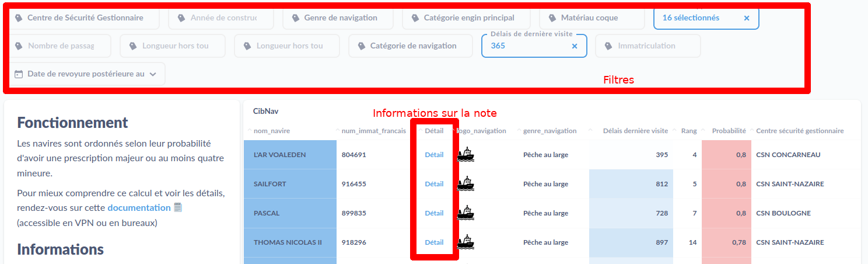The width and height of the screenshot is (868, 264).
Task: Click probability 0,78 for THOMAS NICOLAS II
Action: coord(738,242)
